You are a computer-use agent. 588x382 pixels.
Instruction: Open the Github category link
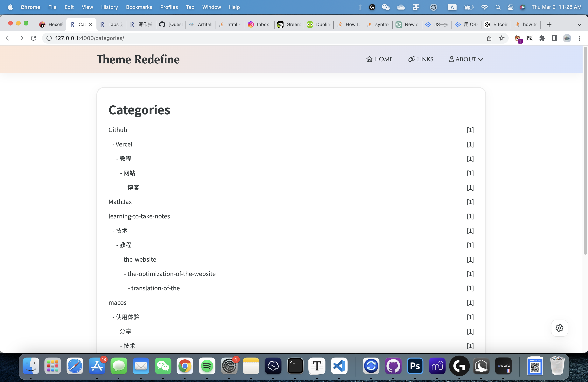(x=118, y=130)
